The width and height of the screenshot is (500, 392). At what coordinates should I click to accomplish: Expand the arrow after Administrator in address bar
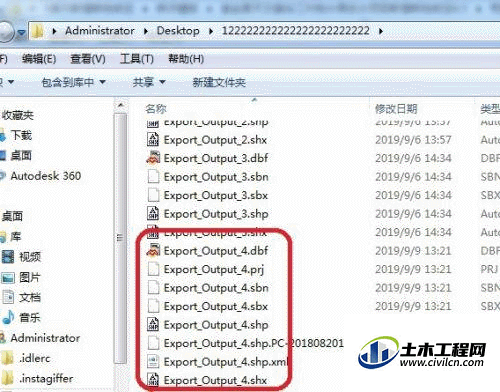(146, 31)
